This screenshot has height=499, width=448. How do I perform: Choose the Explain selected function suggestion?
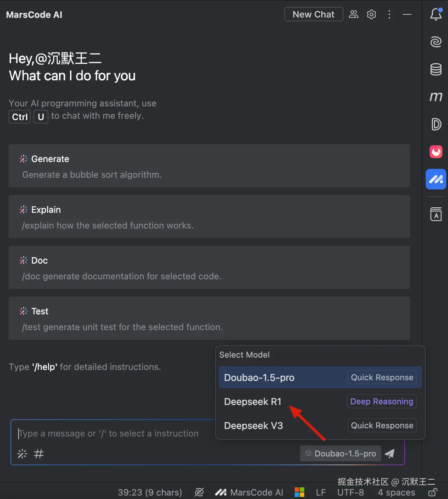tap(209, 217)
